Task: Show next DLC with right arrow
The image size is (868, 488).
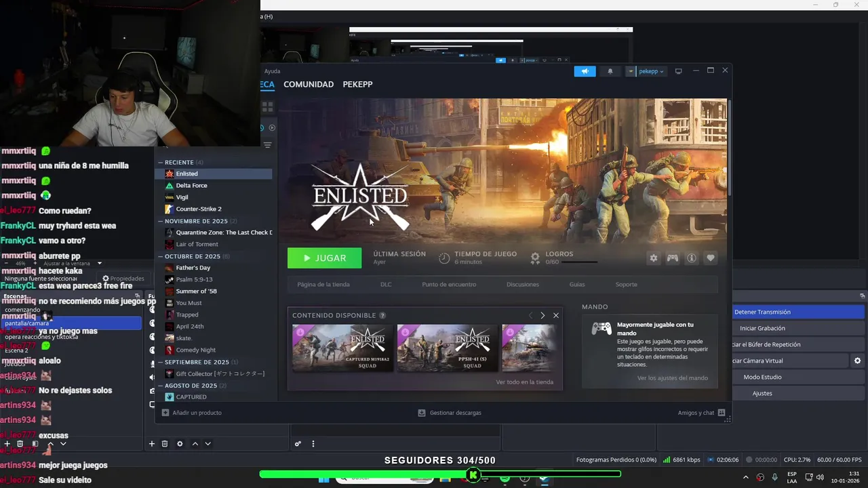Action: pyautogui.click(x=542, y=316)
